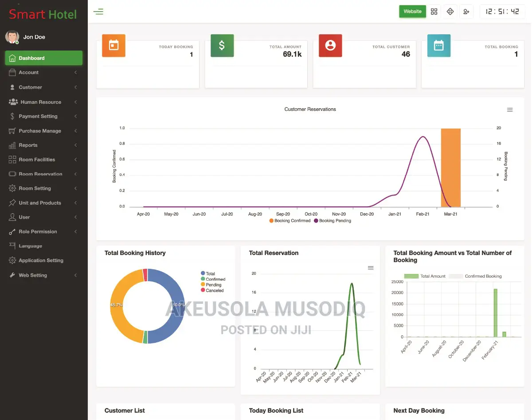This screenshot has width=532, height=420.
Task: Click the Next Day Booking heading
Action: coord(419,411)
